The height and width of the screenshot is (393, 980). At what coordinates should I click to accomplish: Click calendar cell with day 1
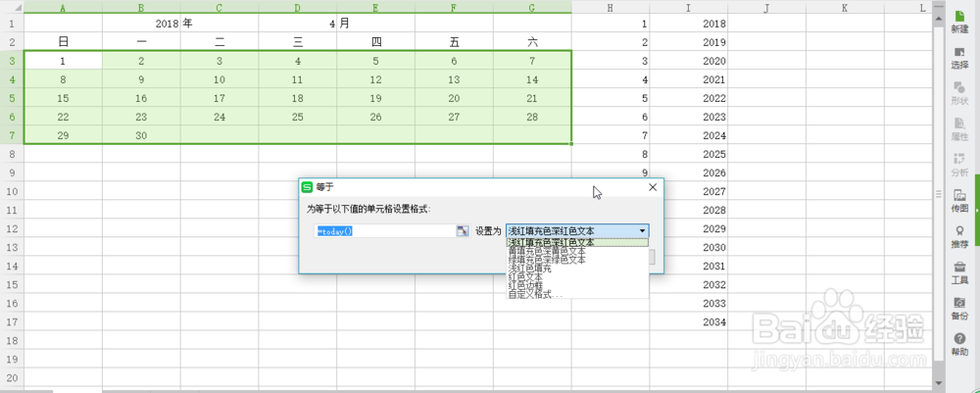(63, 61)
